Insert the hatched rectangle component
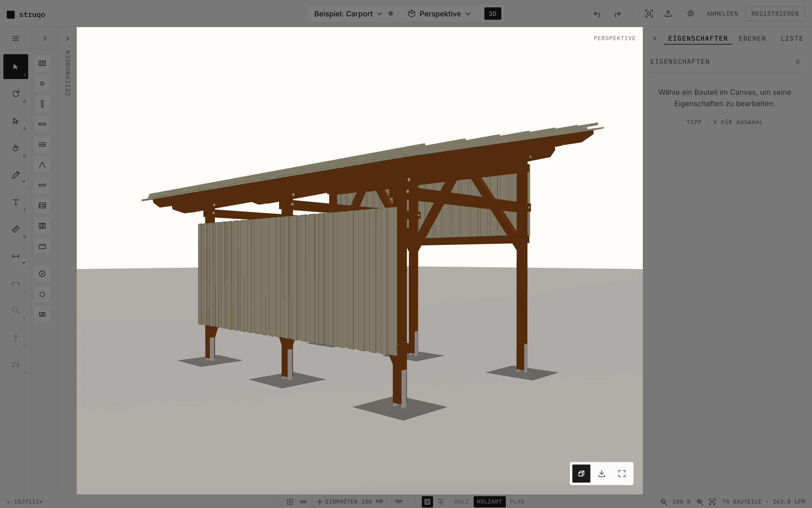Screen dimensions: 812x508 point(42,314)
